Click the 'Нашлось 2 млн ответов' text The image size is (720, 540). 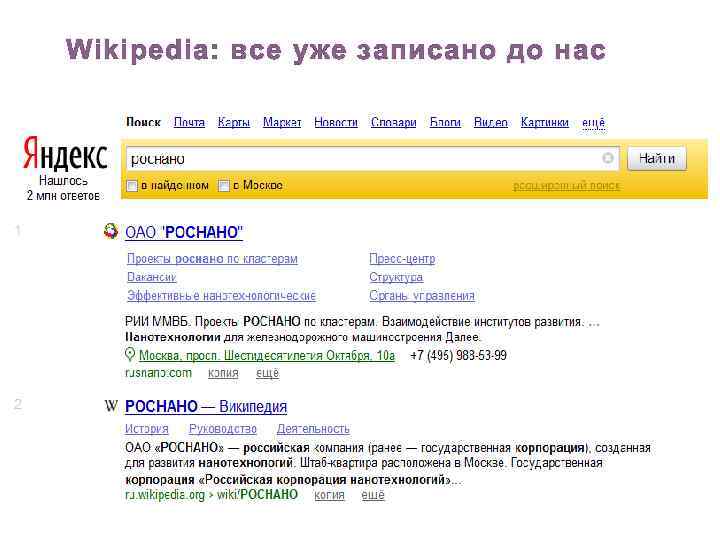63,188
